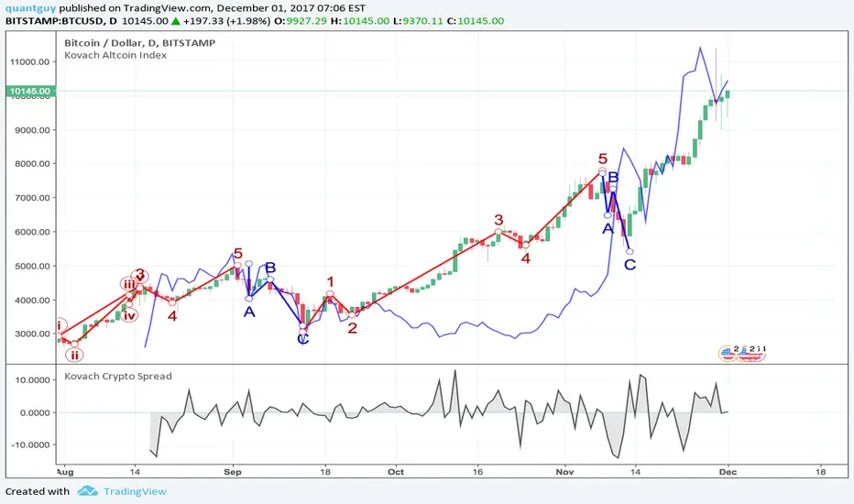The width and height of the screenshot is (854, 504).
Task: Click the 'O:9927.29' open value
Action: tap(300, 21)
